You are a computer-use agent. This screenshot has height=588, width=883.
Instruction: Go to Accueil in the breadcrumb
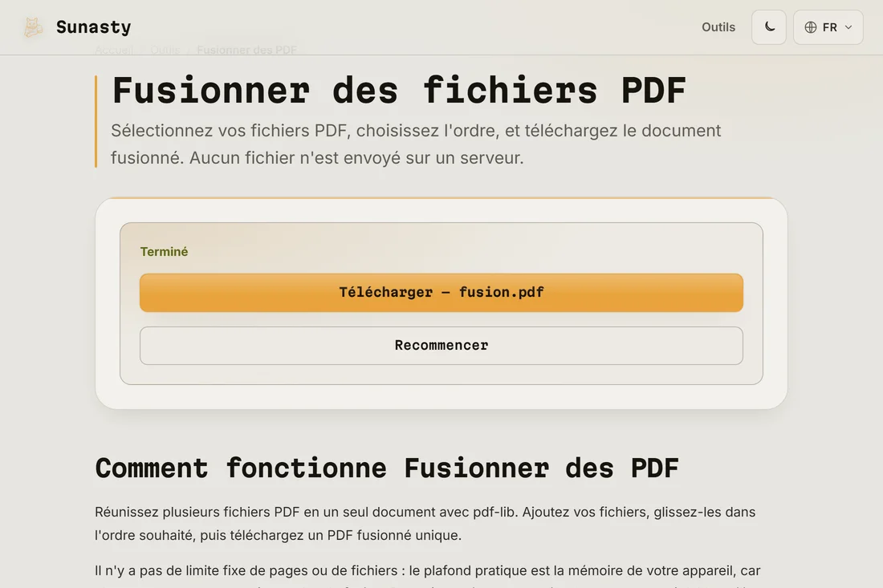[x=114, y=50]
